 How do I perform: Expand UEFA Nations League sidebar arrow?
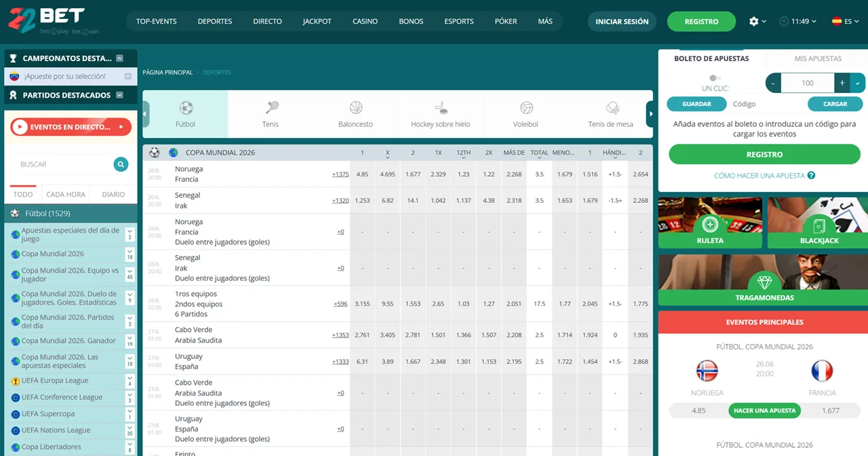pyautogui.click(x=130, y=430)
